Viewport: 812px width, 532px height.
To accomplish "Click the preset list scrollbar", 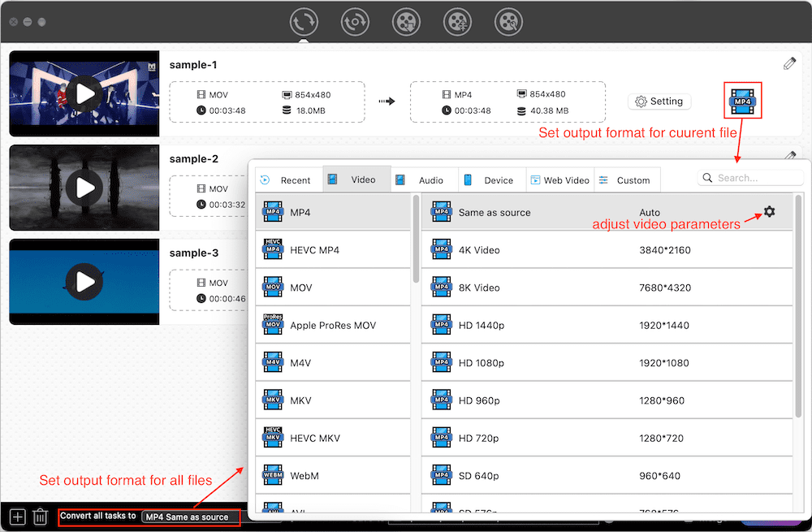I will point(798,305).
